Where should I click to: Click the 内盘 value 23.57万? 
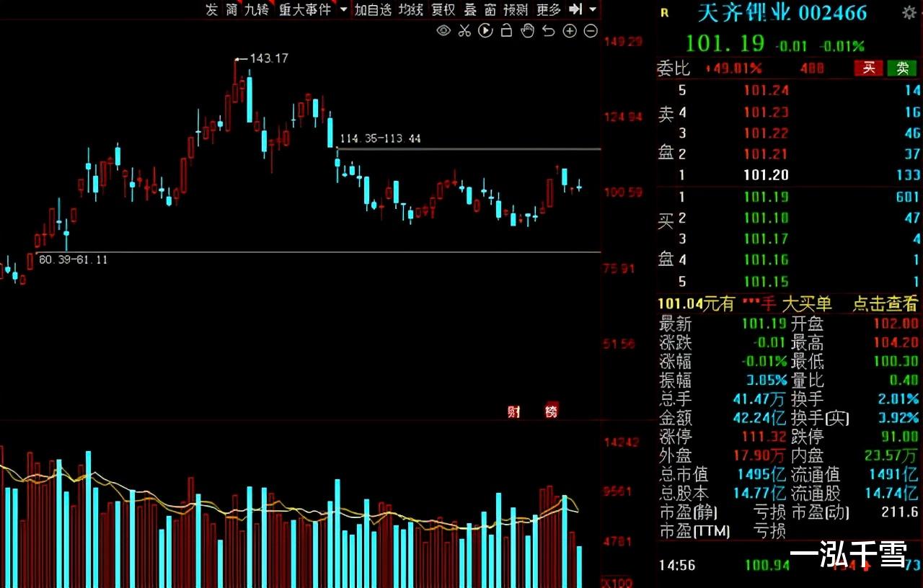point(891,456)
